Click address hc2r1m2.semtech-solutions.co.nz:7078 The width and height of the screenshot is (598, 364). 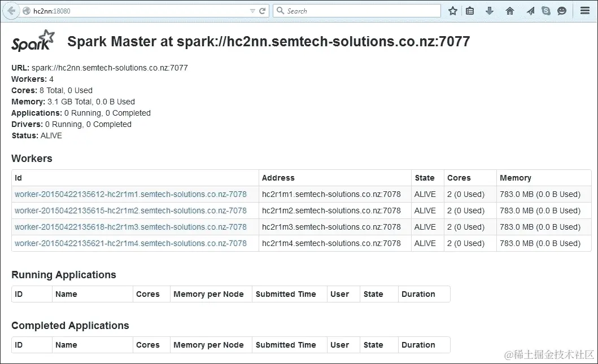click(x=331, y=210)
